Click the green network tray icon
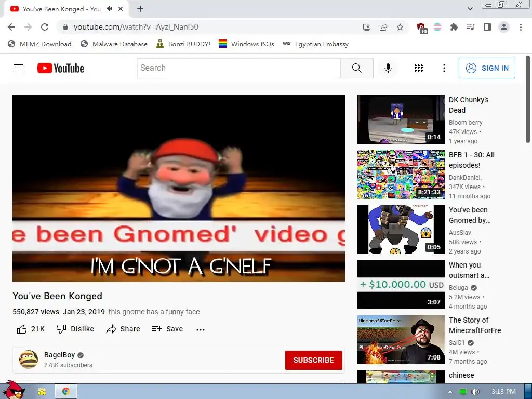532x399 pixels. coord(462,392)
